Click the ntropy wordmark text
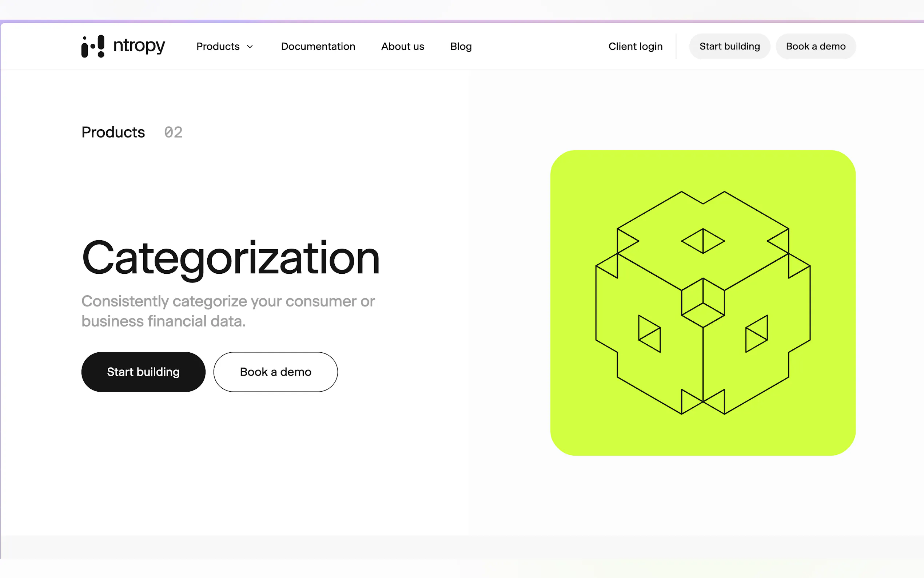924x578 pixels. coord(139,46)
